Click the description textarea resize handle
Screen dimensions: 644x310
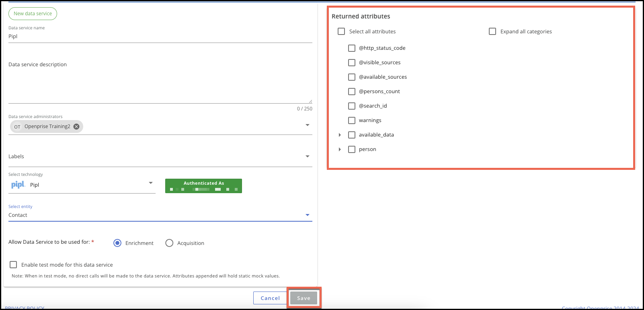coord(310,102)
